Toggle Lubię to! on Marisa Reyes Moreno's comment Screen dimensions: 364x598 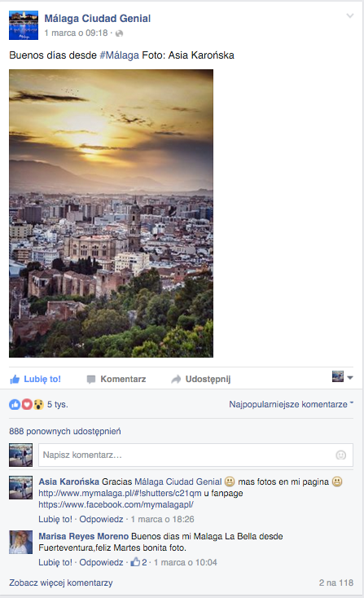tap(55, 562)
